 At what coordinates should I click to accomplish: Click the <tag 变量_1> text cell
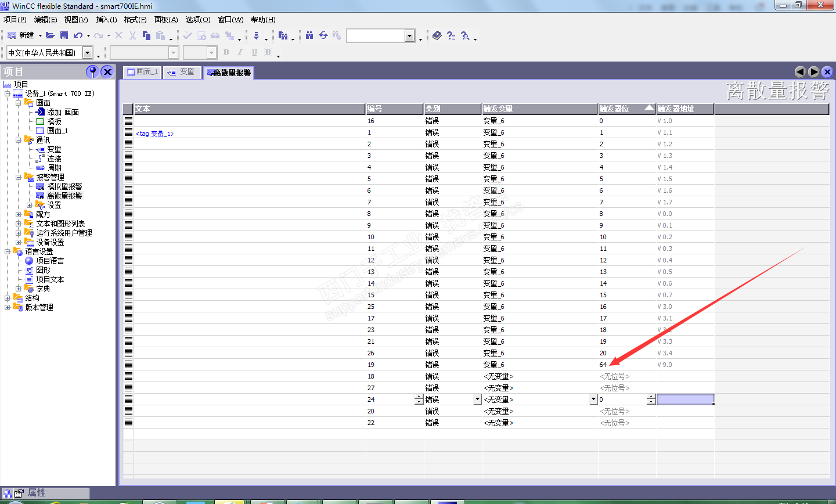point(154,133)
